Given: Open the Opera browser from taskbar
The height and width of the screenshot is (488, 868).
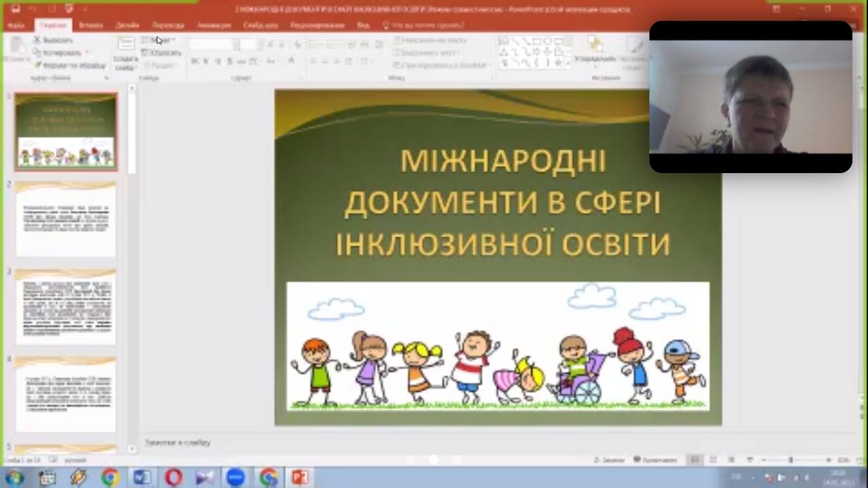Looking at the screenshot, I should (174, 477).
